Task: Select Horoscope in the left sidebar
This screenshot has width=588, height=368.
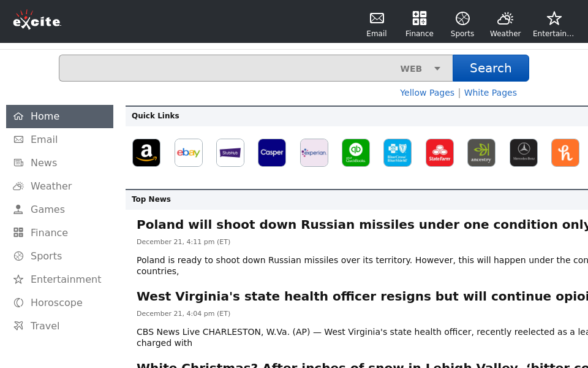Action: [x=56, y=302]
